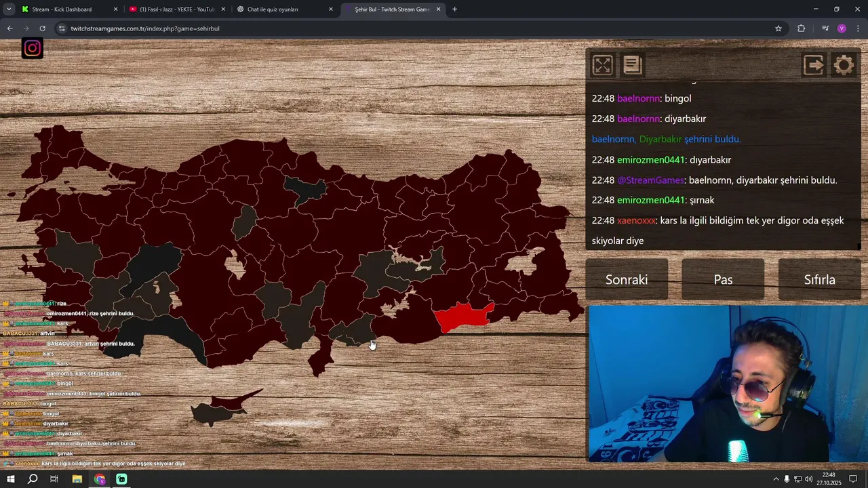Click the blue 'Diyarbakır şehrini buldu.' message
This screenshot has width=868, height=488.
[x=666, y=139]
